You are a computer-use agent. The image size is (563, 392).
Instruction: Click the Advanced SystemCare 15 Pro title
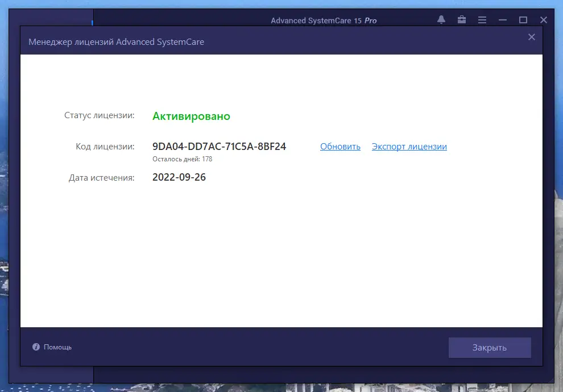(x=324, y=21)
